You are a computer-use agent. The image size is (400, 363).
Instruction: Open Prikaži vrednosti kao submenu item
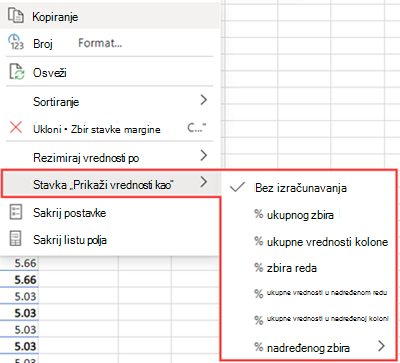111,183
